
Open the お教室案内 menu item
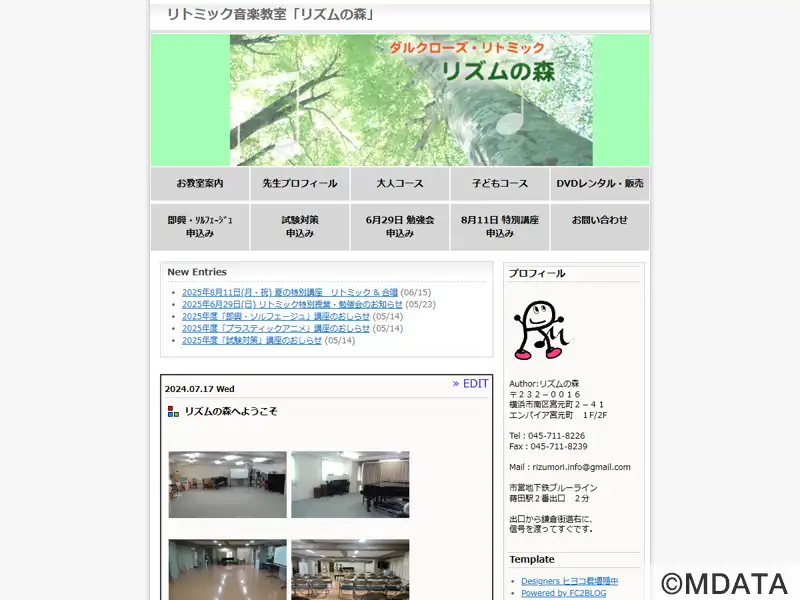(200, 184)
